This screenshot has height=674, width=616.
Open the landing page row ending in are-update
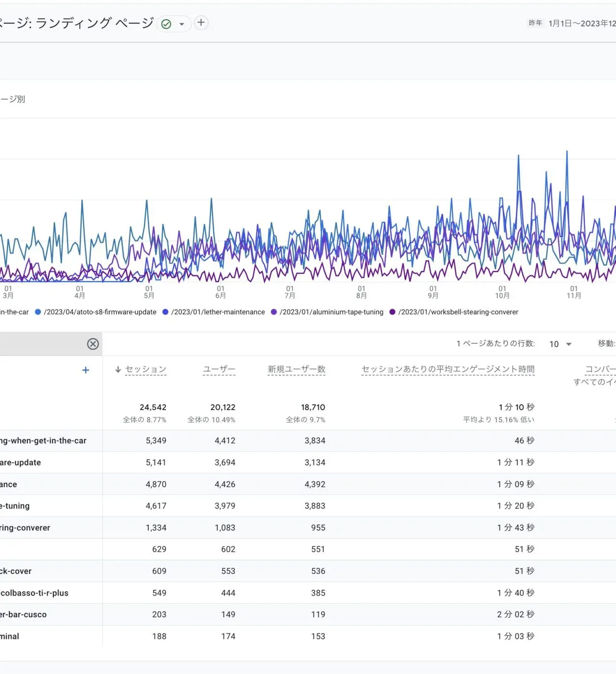20,462
